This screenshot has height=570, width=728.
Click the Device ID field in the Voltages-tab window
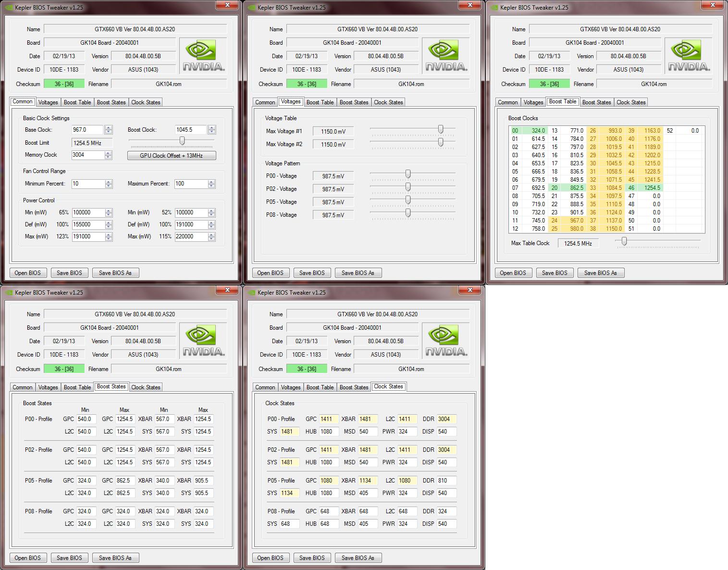pyautogui.click(x=307, y=70)
